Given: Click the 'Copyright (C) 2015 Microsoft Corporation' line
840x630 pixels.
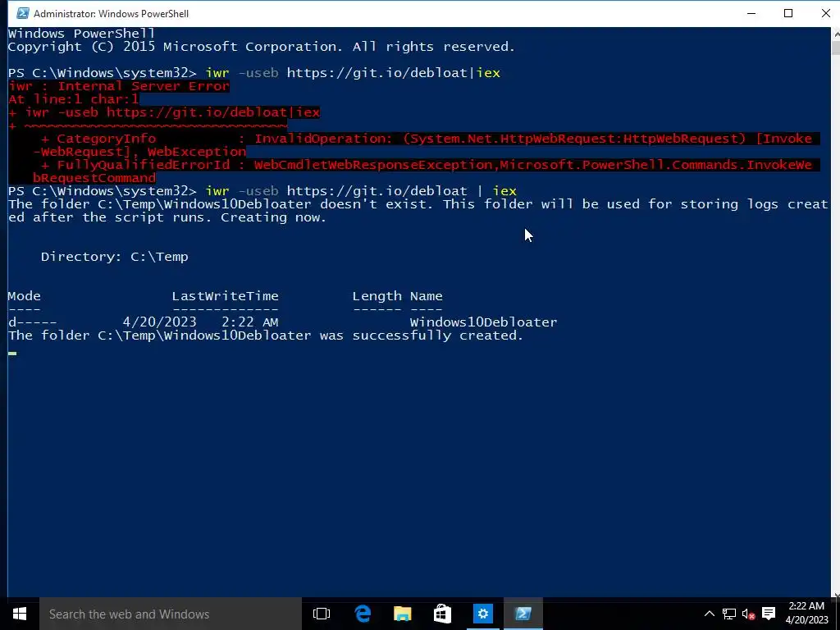Looking at the screenshot, I should (x=262, y=47).
